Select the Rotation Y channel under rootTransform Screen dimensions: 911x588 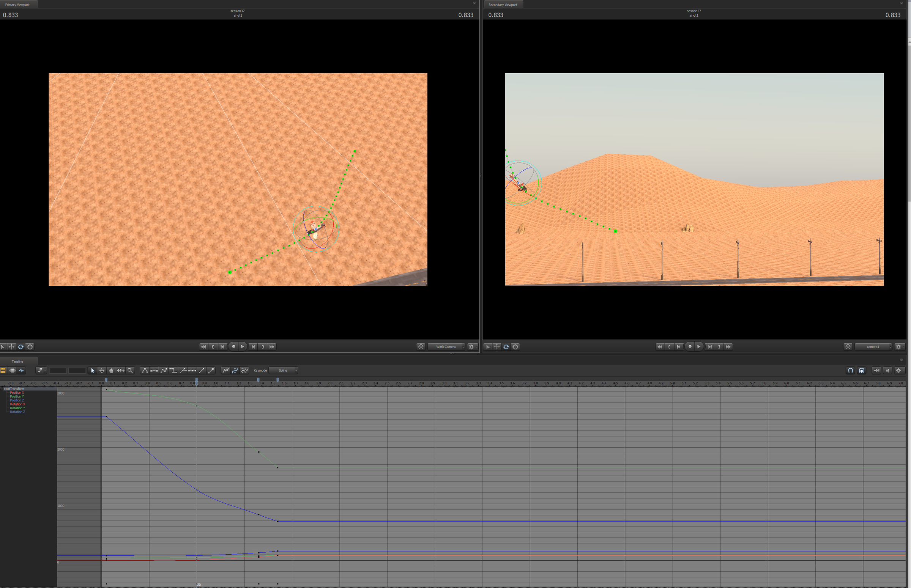(17, 408)
